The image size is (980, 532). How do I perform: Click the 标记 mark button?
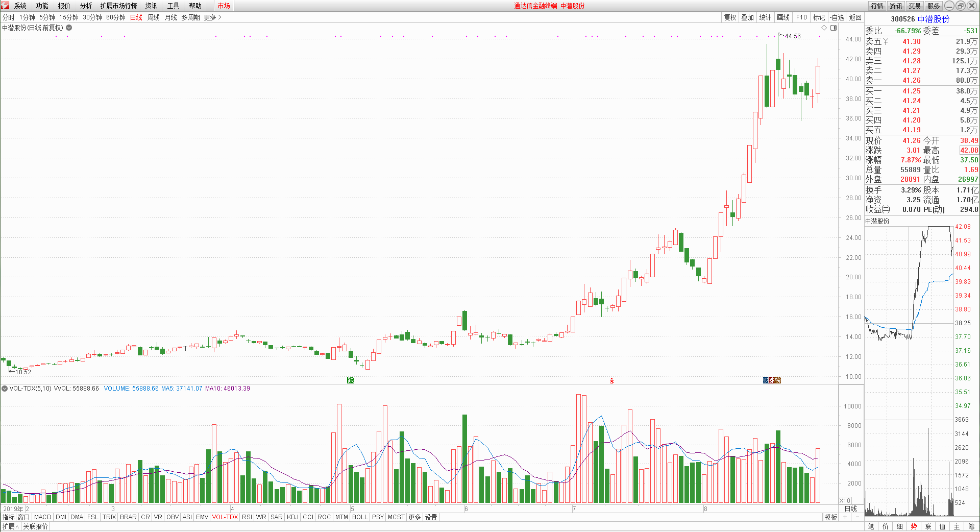819,17
